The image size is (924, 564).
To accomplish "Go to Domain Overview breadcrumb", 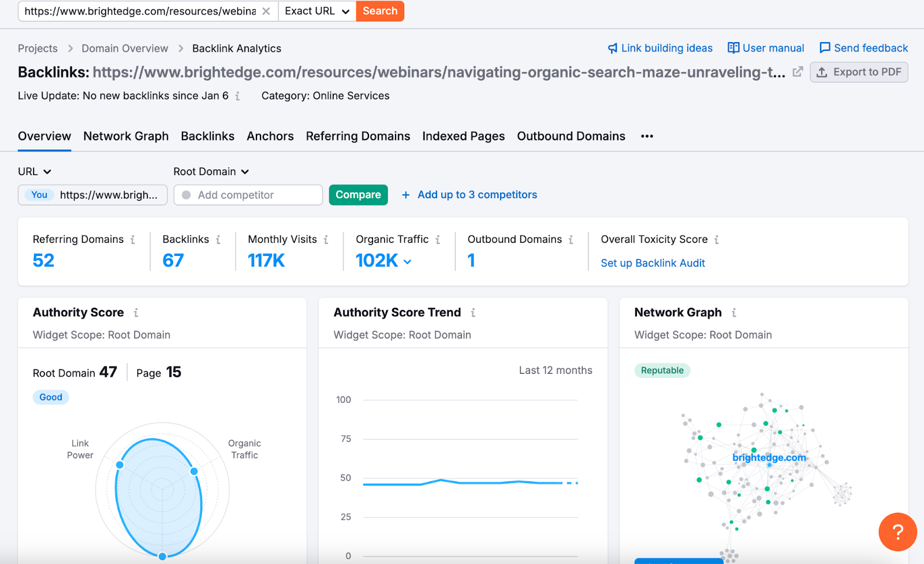I will pyautogui.click(x=125, y=49).
